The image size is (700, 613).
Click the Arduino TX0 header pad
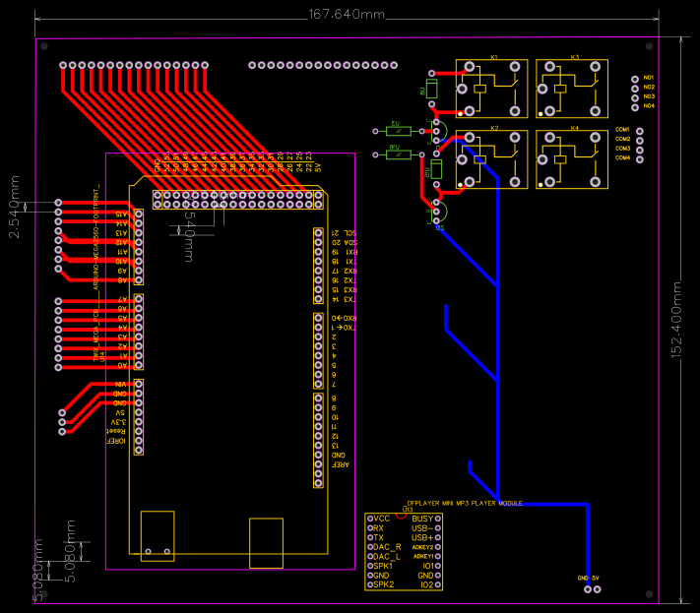318,328
